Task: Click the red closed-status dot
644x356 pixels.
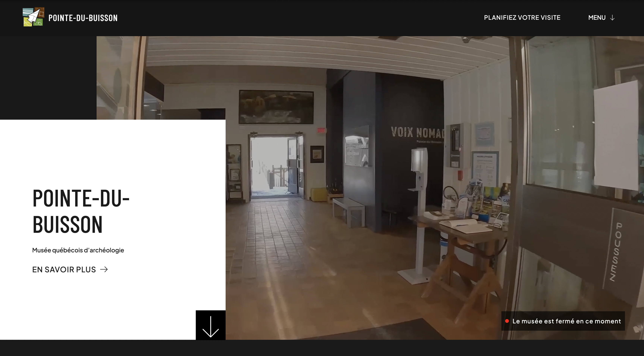Action: point(507,321)
